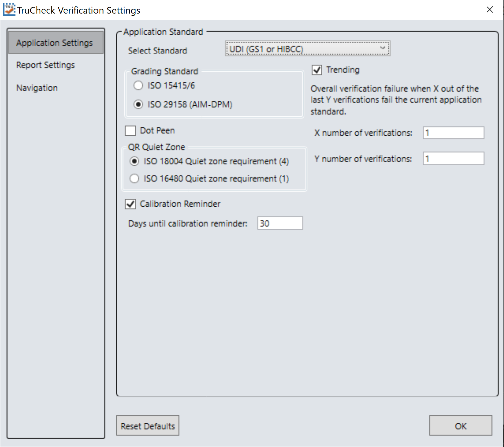Uncheck the Trending checkbox
Viewport: 504px width, 447px height.
[x=317, y=70]
